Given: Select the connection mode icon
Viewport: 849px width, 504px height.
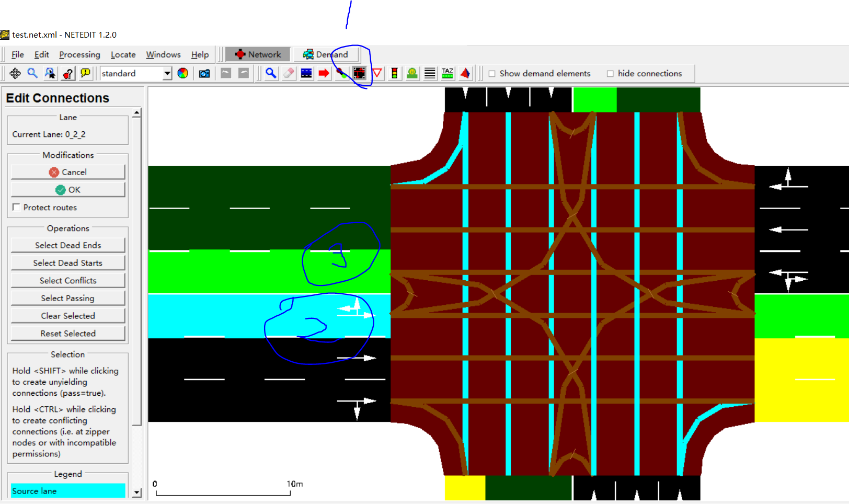Looking at the screenshot, I should (x=359, y=73).
